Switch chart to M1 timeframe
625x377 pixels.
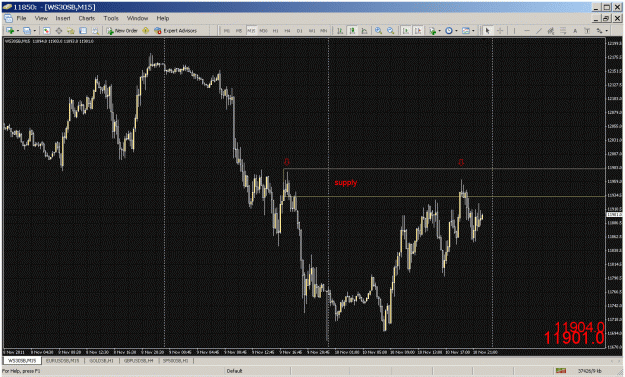pyautogui.click(x=227, y=31)
